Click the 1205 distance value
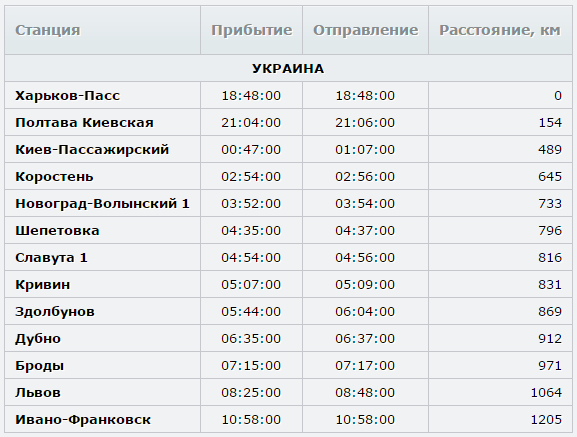 546,420
